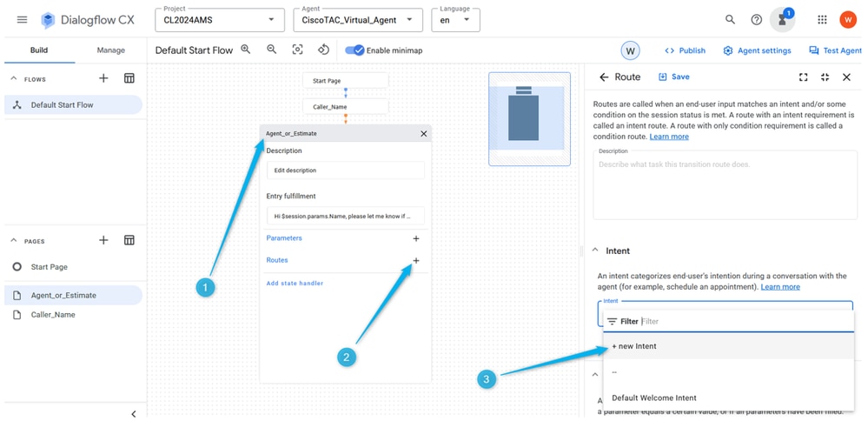This screenshot has height=421, width=868.
Task: Open Learn more link about intents
Action: (780, 287)
